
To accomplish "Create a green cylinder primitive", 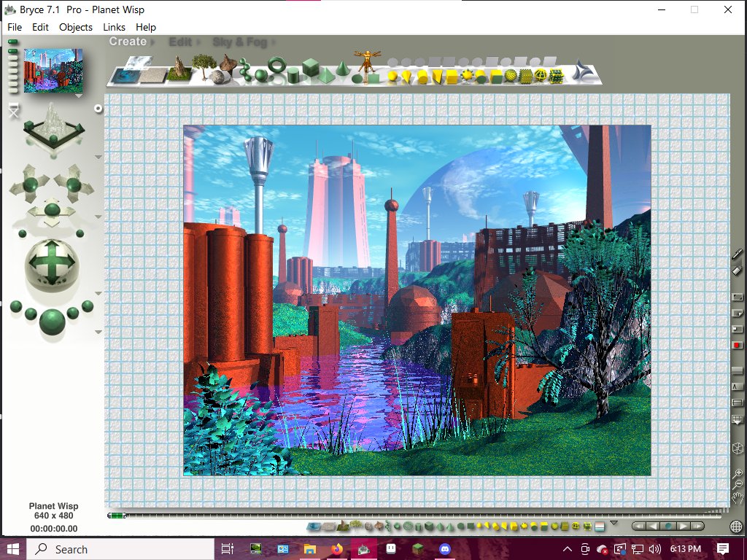I will point(293,75).
